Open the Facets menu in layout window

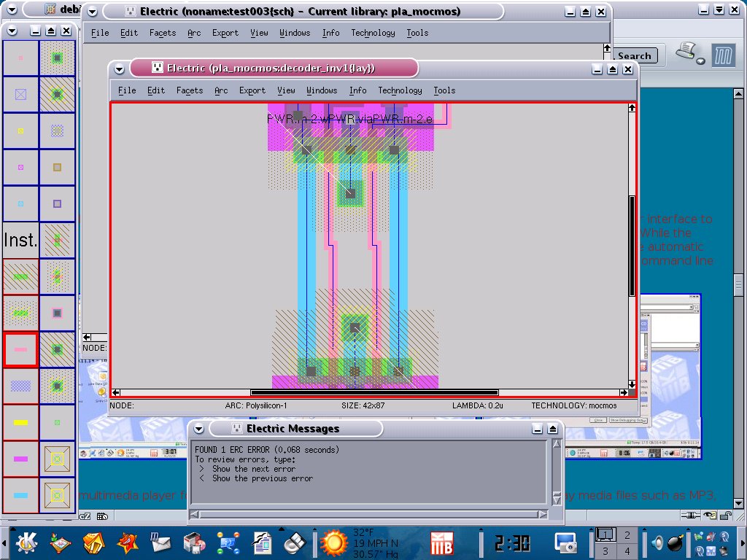(190, 90)
